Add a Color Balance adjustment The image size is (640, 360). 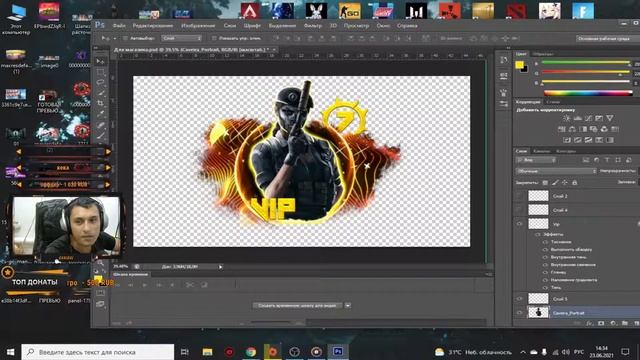click(x=572, y=129)
